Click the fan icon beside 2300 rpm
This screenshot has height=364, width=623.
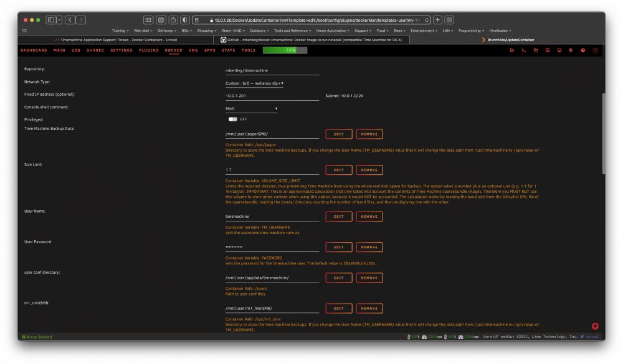424,337
